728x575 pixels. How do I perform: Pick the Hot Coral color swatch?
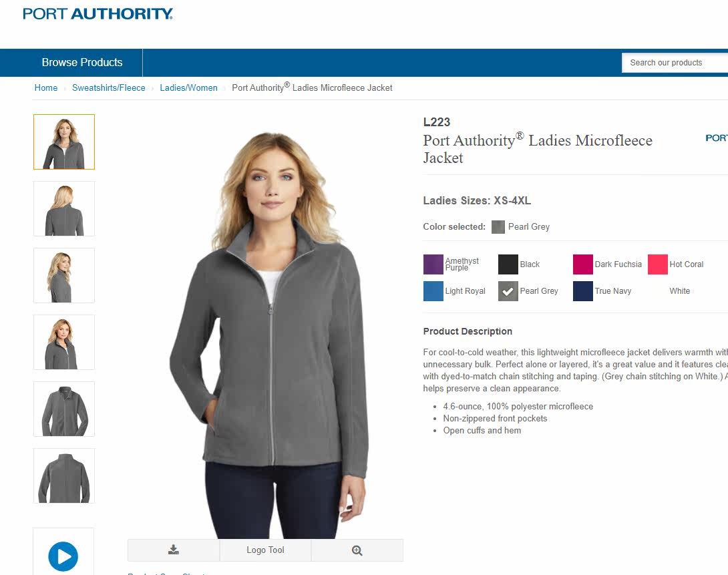click(x=657, y=264)
